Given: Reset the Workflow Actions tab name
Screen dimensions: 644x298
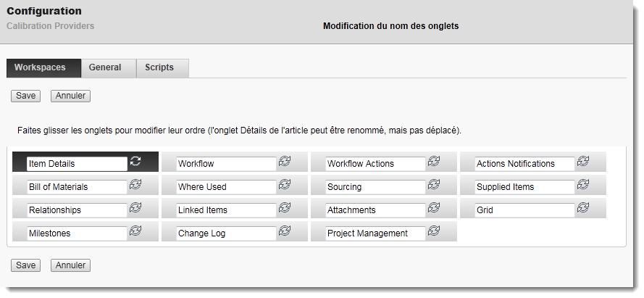Looking at the screenshot, I should coord(434,162).
